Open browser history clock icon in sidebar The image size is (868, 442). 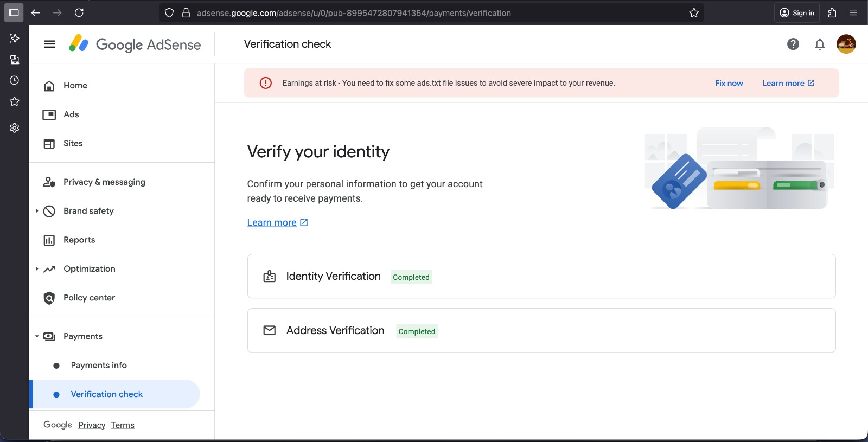(15, 80)
